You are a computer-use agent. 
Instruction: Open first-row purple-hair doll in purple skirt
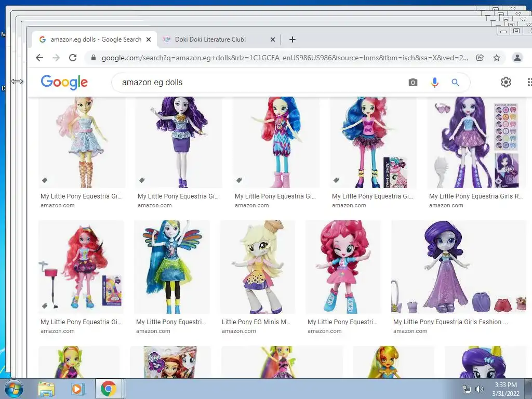179,142
